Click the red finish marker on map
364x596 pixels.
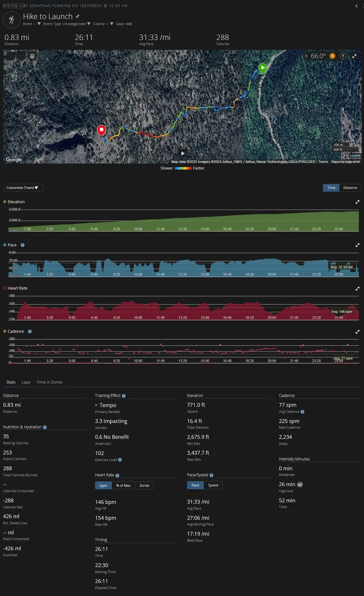tap(101, 130)
